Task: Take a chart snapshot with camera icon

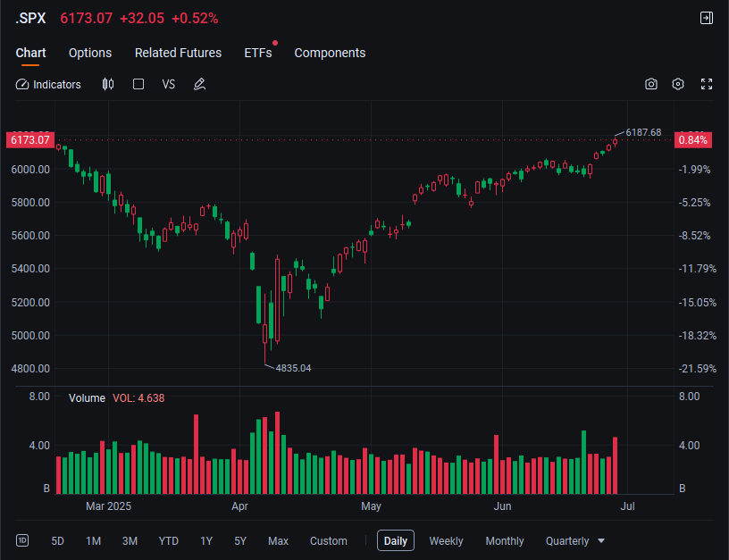Action: [651, 84]
